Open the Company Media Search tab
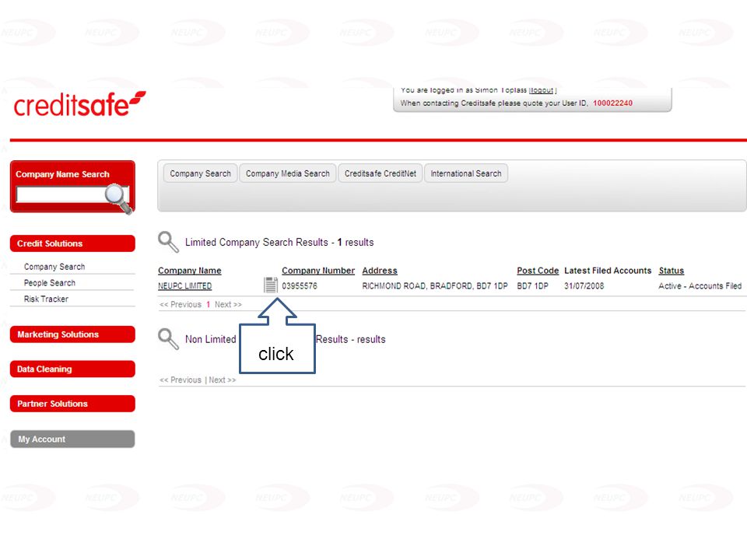Viewport: 747px width, 560px height. 288,173
